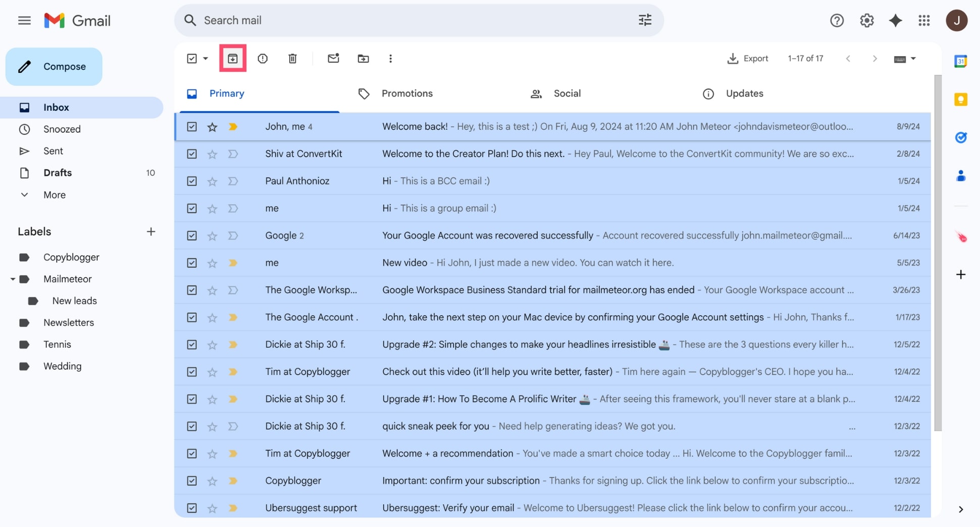
Task: Open the Move to folder icon
Action: click(x=363, y=59)
